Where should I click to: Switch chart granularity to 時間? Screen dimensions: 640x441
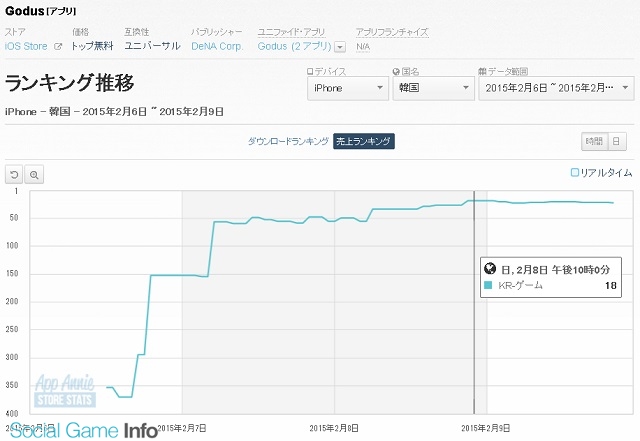pos(594,141)
